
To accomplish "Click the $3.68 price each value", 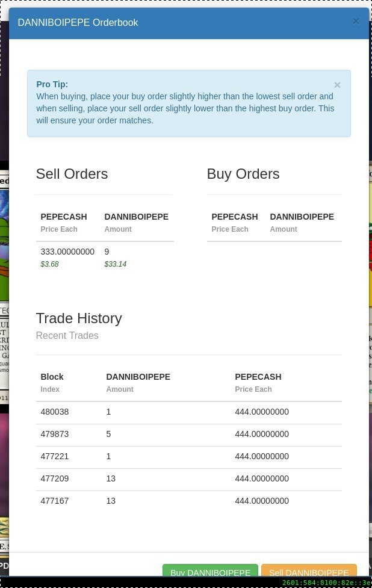I will [49, 264].
